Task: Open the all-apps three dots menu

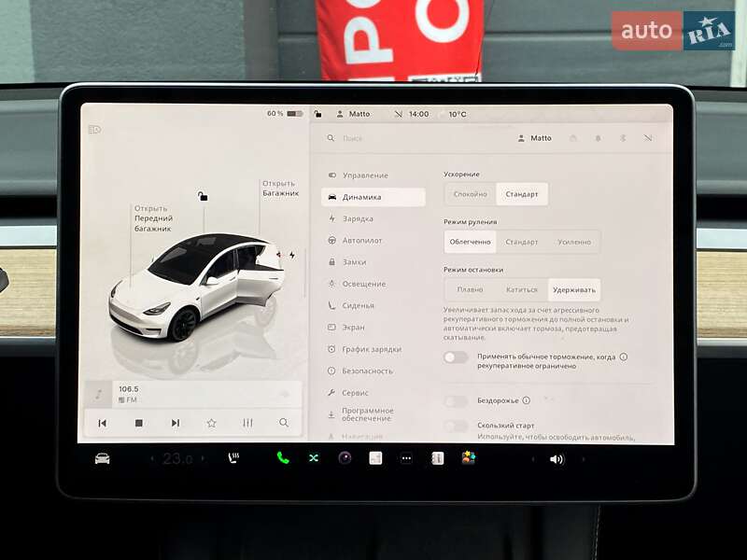Action: pyautogui.click(x=406, y=458)
